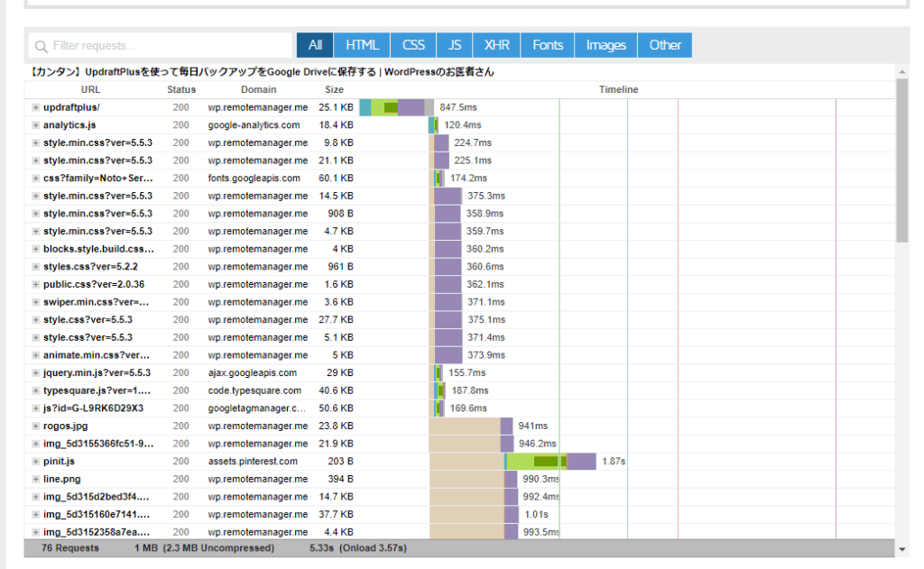Expand the pinit.js request row

coord(36,461)
